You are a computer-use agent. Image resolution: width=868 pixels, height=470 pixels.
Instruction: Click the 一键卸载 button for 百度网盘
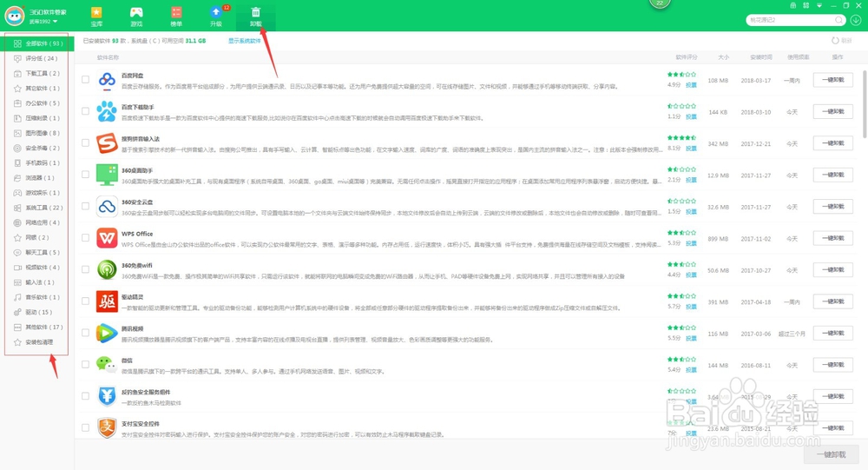tap(832, 80)
